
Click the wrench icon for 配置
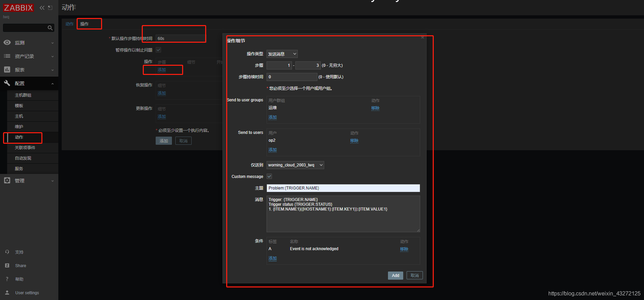point(7,83)
